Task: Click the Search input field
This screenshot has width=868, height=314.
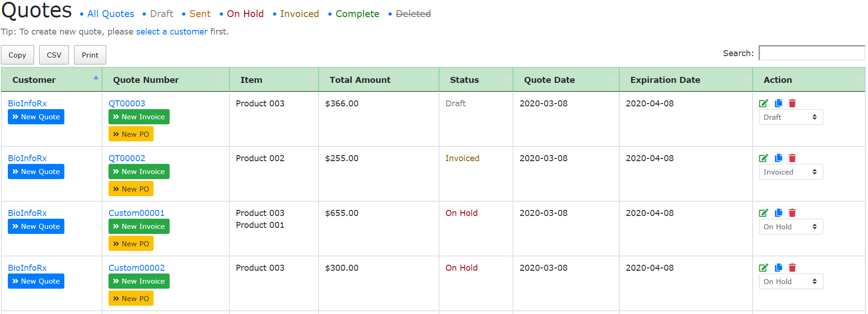Action: (811, 53)
